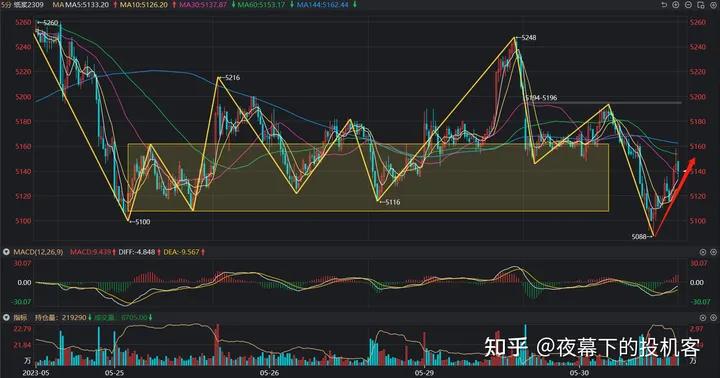Click the 2.97 value on the volume panel axis
This screenshot has height=378, width=720.
[x=696, y=329]
